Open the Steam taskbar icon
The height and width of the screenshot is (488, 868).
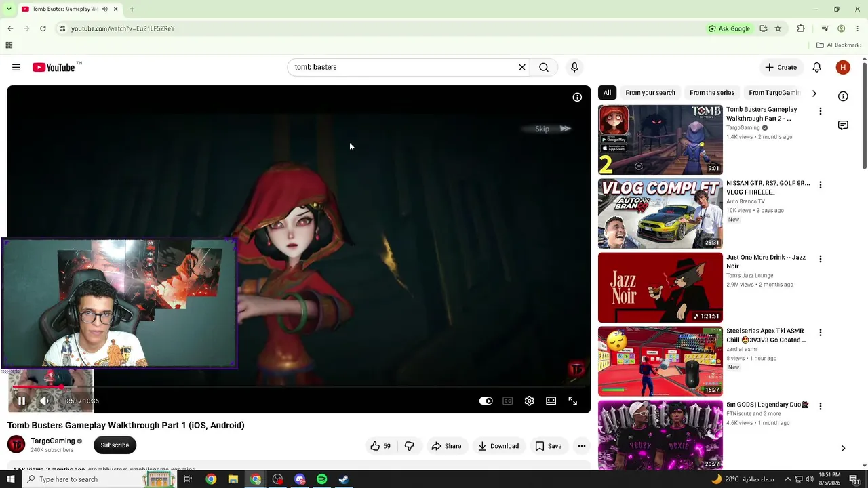coord(344,479)
